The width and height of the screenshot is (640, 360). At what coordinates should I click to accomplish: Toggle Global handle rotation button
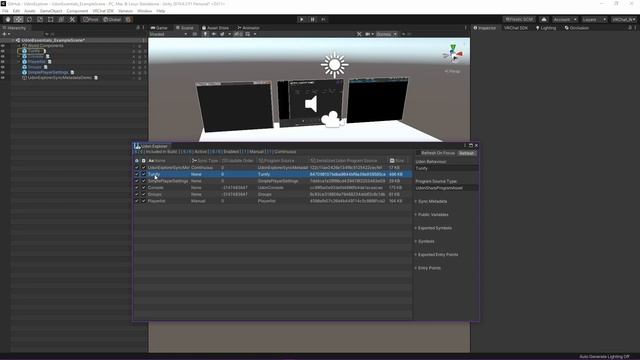click(x=112, y=20)
